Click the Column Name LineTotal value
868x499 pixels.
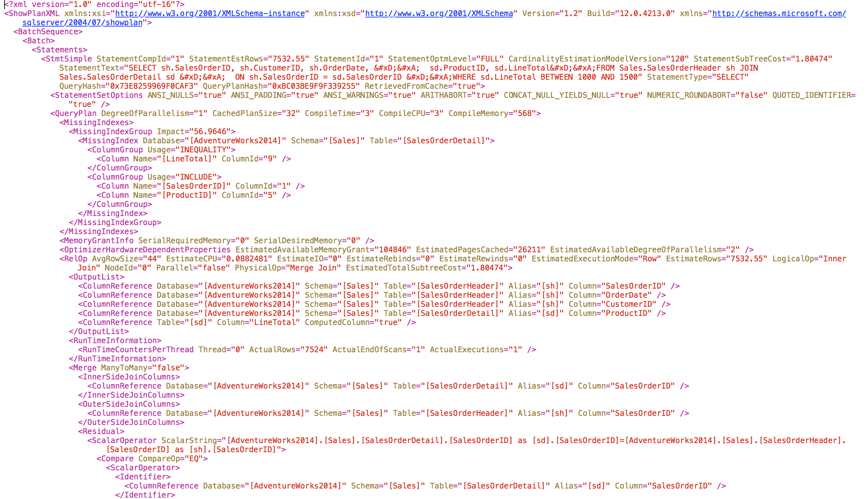tap(189, 159)
